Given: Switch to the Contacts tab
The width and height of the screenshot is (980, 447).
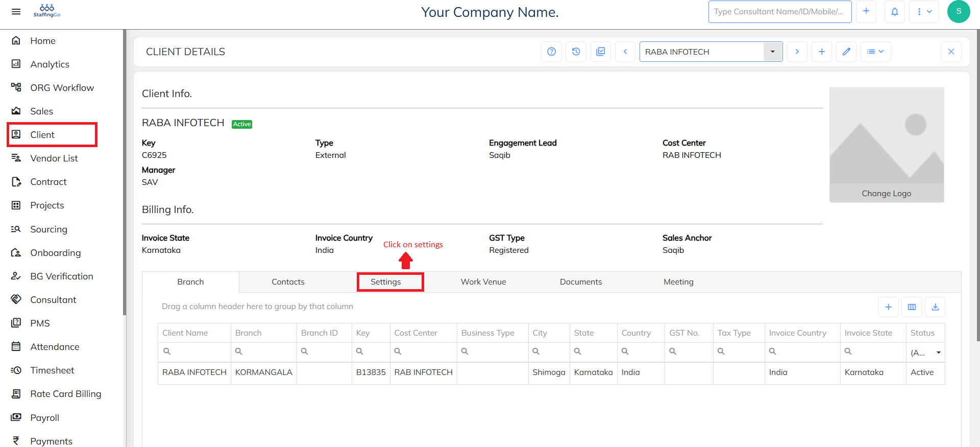Looking at the screenshot, I should [288, 282].
